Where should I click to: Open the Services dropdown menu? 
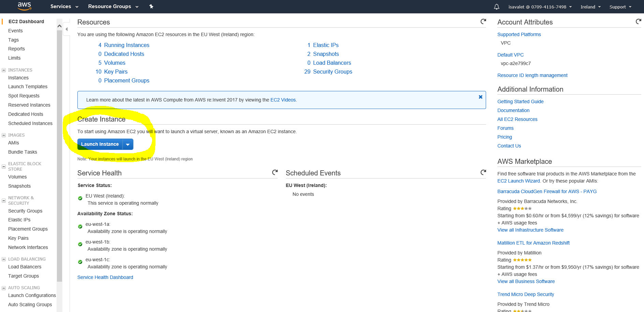point(64,6)
